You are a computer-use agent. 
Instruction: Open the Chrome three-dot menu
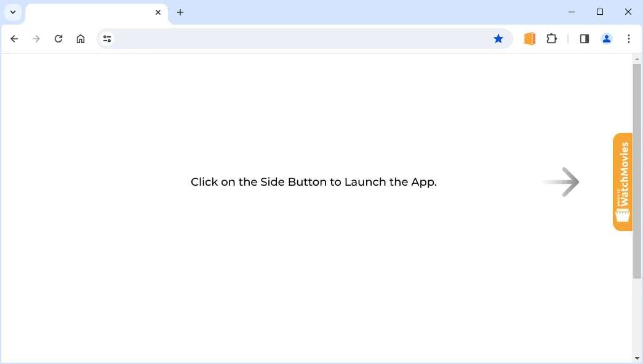click(628, 39)
